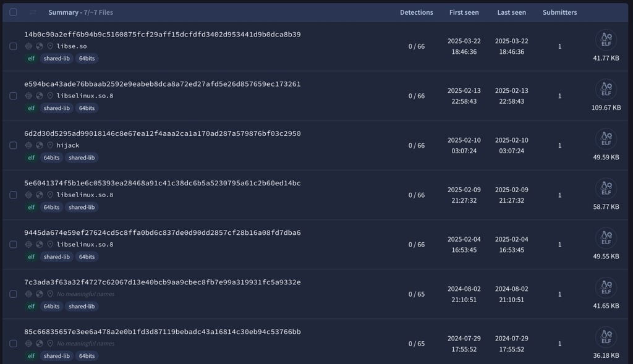Click the ELF file icon beside the 36.18 KB size
633x364 pixels.
coord(606,338)
